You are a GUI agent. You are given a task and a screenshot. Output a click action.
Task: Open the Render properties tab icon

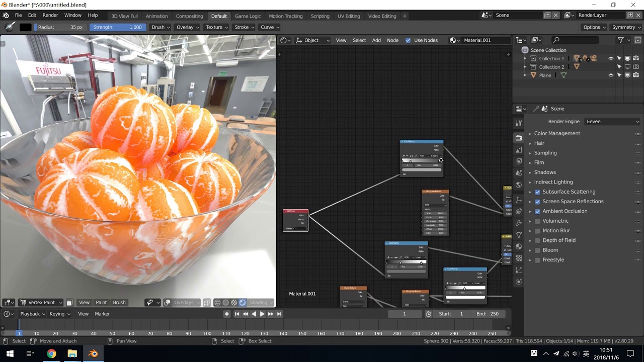(519, 138)
